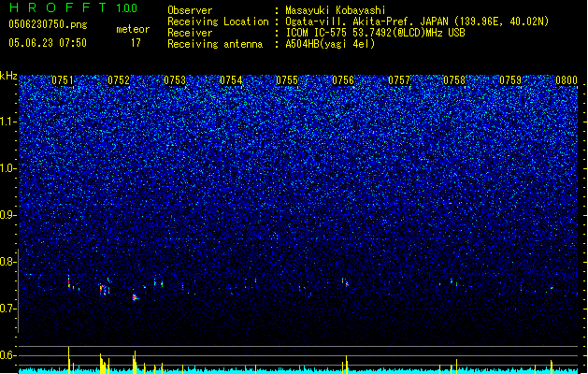
Task: Click the Ogata-vill. Akita-Pref. JAPAN location text
Action: point(417,22)
